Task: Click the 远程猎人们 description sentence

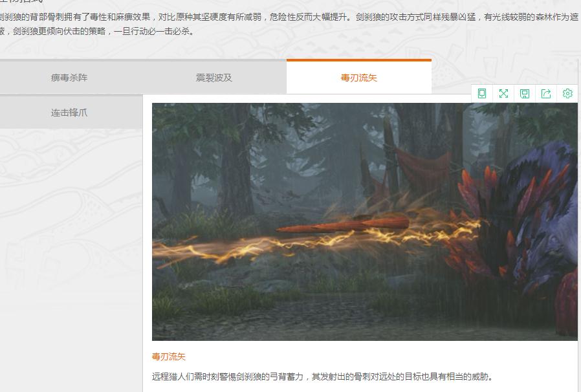Action: click(x=323, y=376)
